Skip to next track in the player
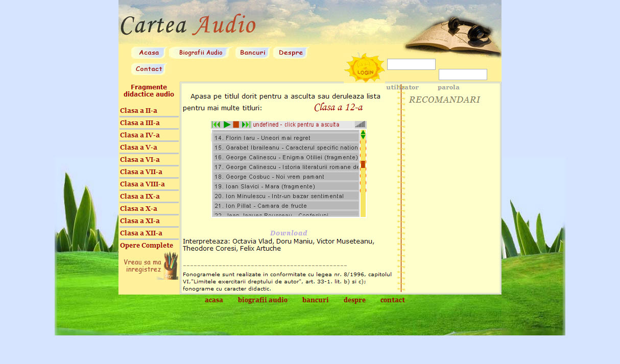620x364 pixels. 246,125
